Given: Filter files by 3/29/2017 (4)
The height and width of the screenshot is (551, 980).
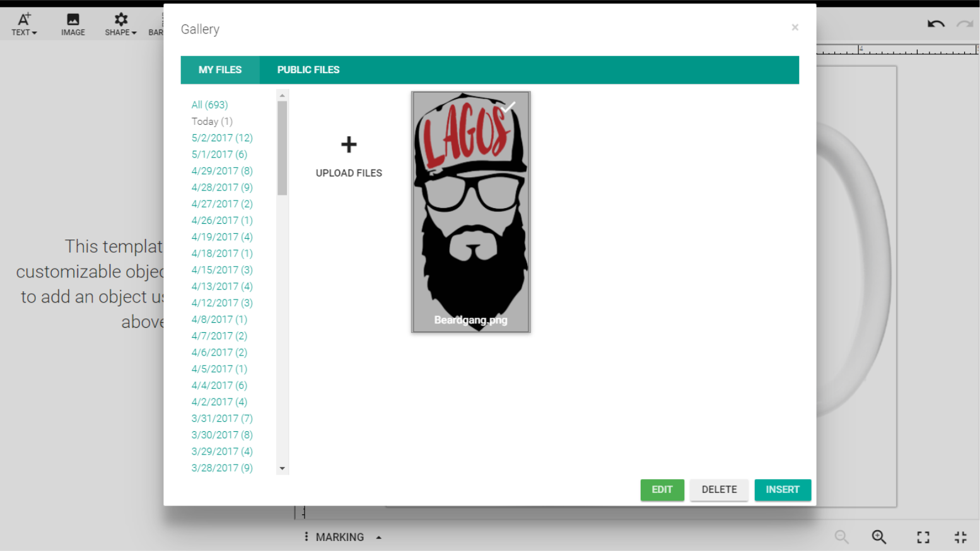Looking at the screenshot, I should tap(222, 451).
